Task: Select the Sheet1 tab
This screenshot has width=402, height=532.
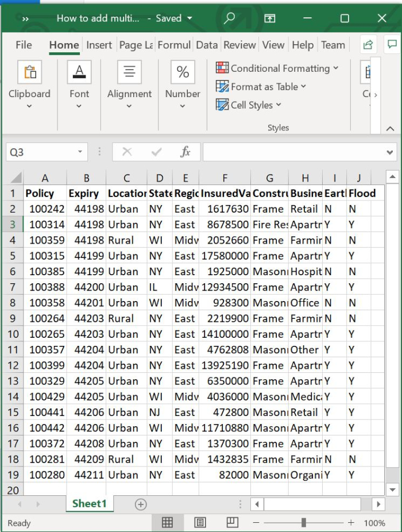Action: [90, 503]
